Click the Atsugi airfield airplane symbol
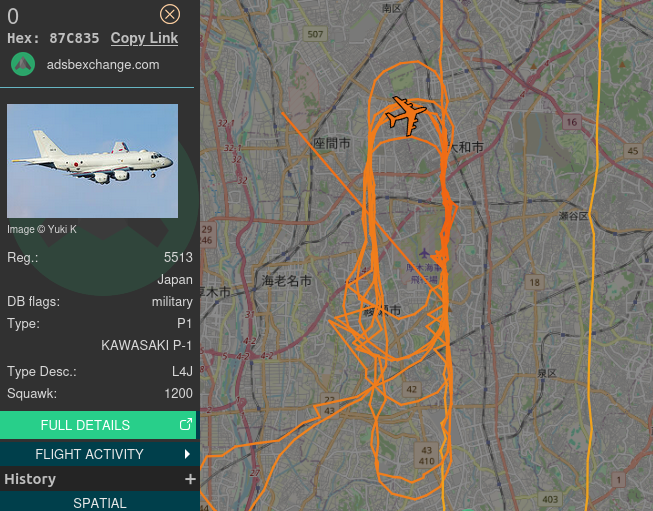Image resolution: width=653 pixels, height=511 pixels. pyautogui.click(x=424, y=253)
